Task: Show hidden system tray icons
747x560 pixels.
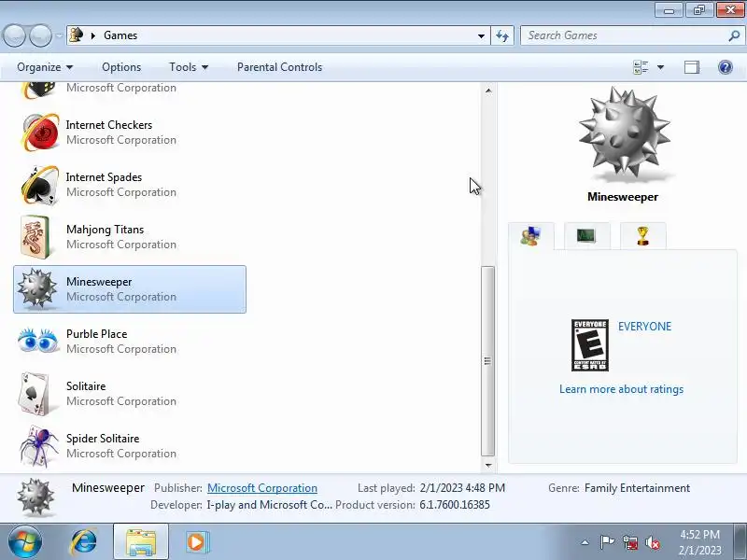Action: tap(585, 542)
